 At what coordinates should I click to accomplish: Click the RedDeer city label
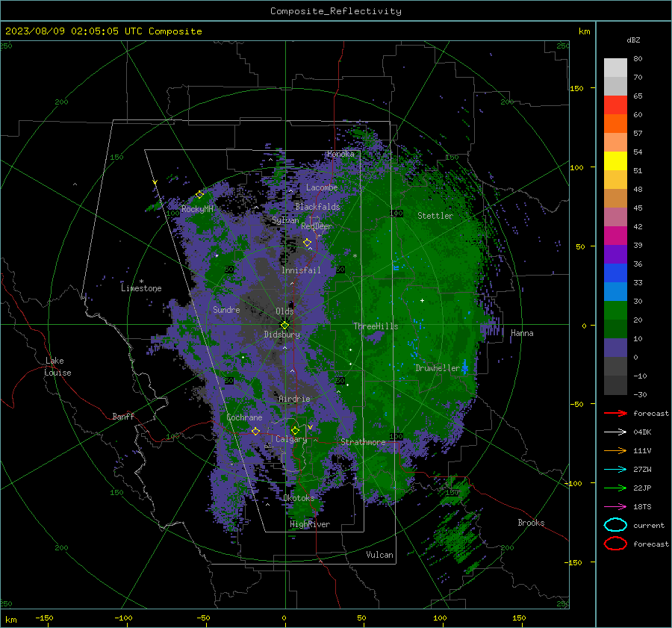point(317,226)
